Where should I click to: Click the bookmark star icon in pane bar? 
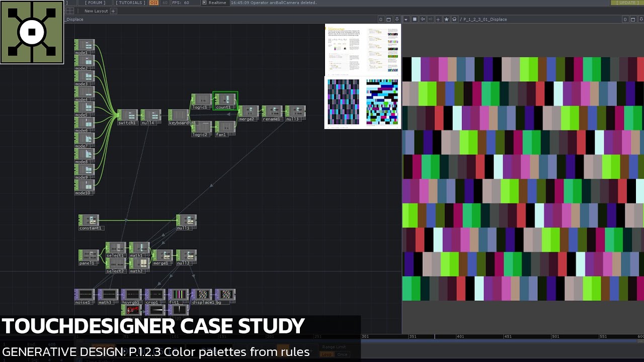click(446, 19)
